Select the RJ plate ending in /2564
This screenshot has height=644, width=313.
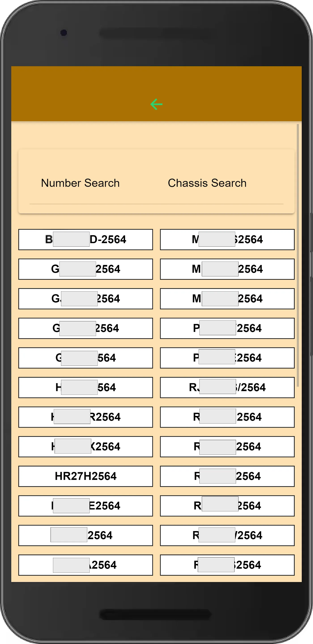coord(227,388)
